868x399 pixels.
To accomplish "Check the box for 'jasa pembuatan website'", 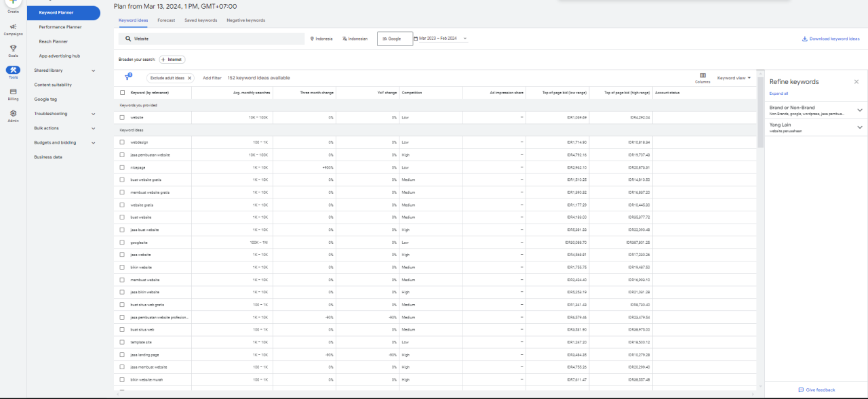I will 122,155.
